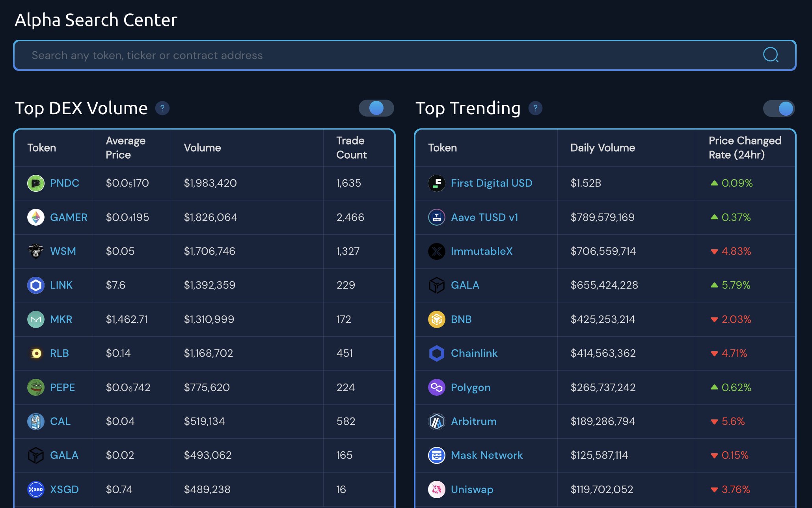Select the 4.83% price change value

[x=736, y=251]
